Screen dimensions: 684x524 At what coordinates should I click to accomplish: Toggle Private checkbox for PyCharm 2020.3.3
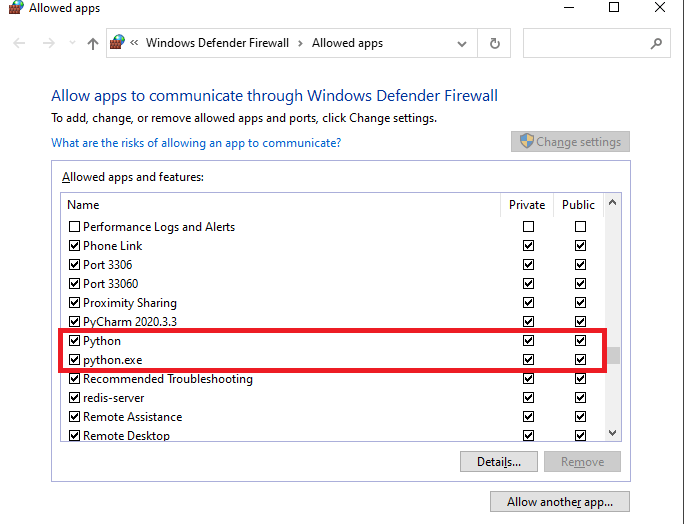click(x=528, y=322)
